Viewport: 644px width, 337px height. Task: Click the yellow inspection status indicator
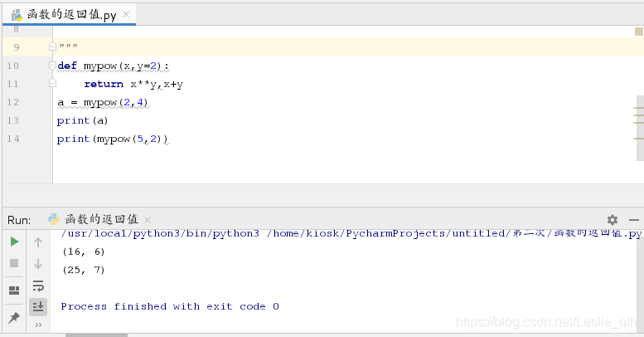pyautogui.click(x=639, y=32)
